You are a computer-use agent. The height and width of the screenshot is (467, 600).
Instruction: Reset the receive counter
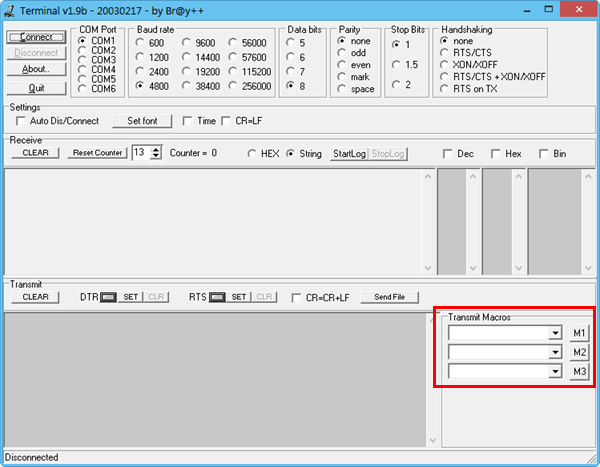[97, 153]
